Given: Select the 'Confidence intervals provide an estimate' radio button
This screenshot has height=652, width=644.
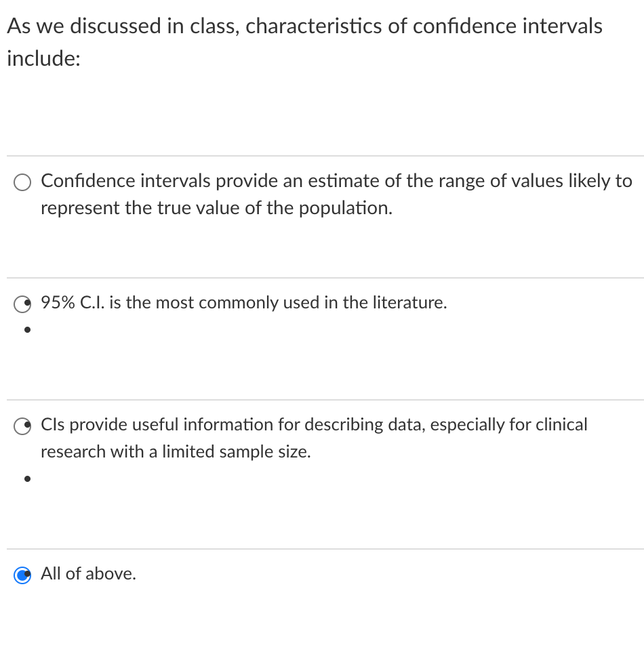Looking at the screenshot, I should [x=22, y=182].
